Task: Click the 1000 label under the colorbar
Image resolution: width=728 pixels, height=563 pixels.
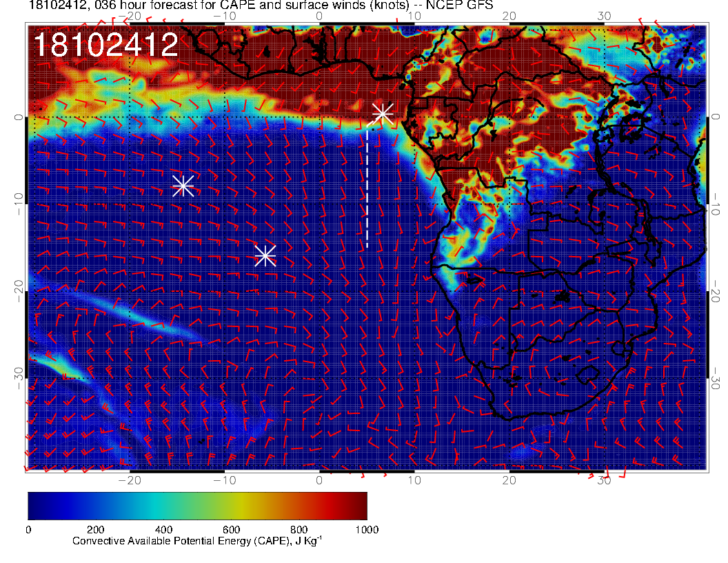Action: 367,529
